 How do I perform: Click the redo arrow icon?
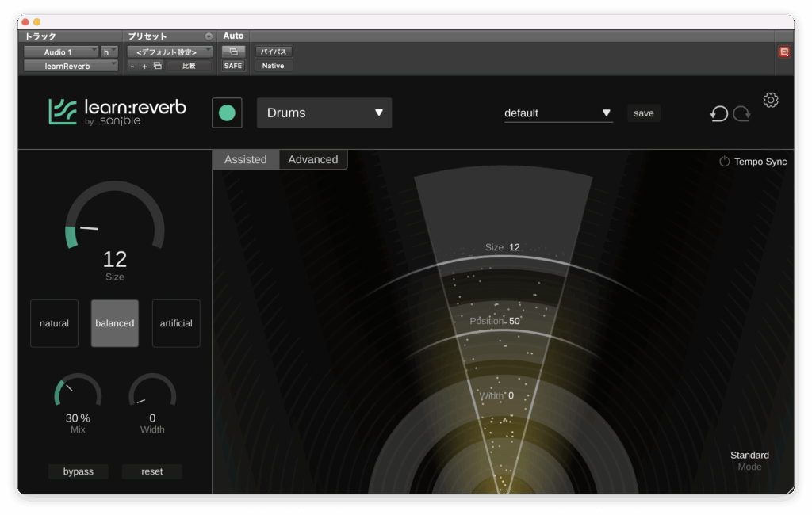[741, 113]
